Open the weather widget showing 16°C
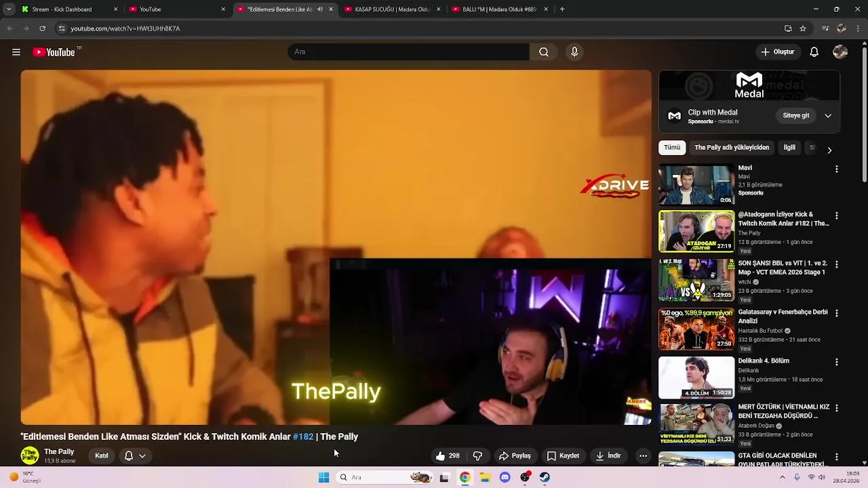Image resolution: width=868 pixels, height=488 pixels. coord(26,478)
